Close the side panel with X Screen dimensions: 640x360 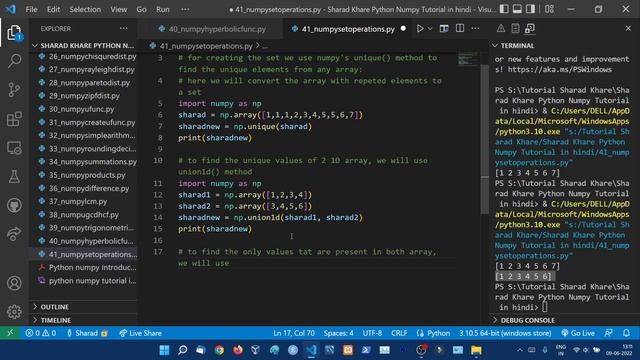[628, 28]
